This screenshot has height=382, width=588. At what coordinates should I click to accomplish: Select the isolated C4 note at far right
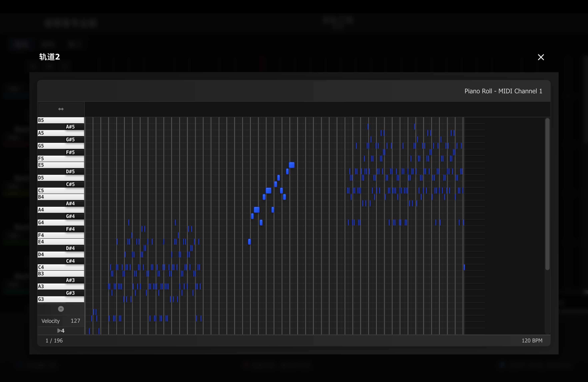[464, 267]
